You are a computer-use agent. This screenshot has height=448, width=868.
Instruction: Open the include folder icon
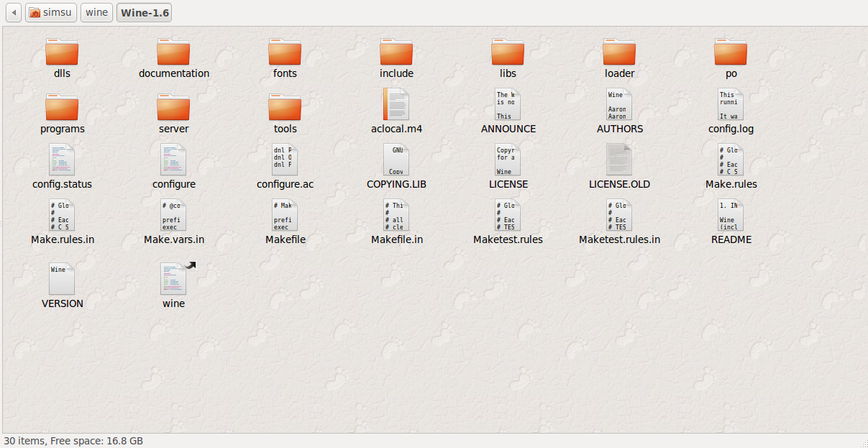click(396, 51)
